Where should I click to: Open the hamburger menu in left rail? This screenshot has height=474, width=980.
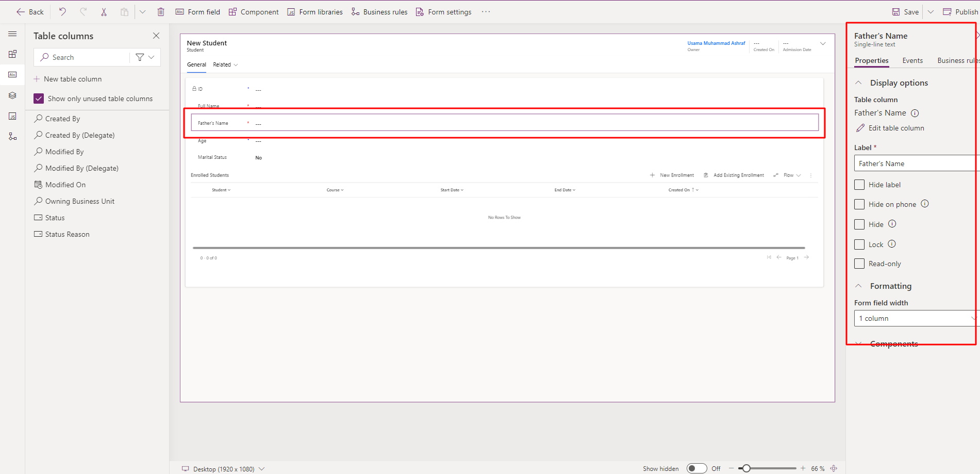(x=12, y=34)
